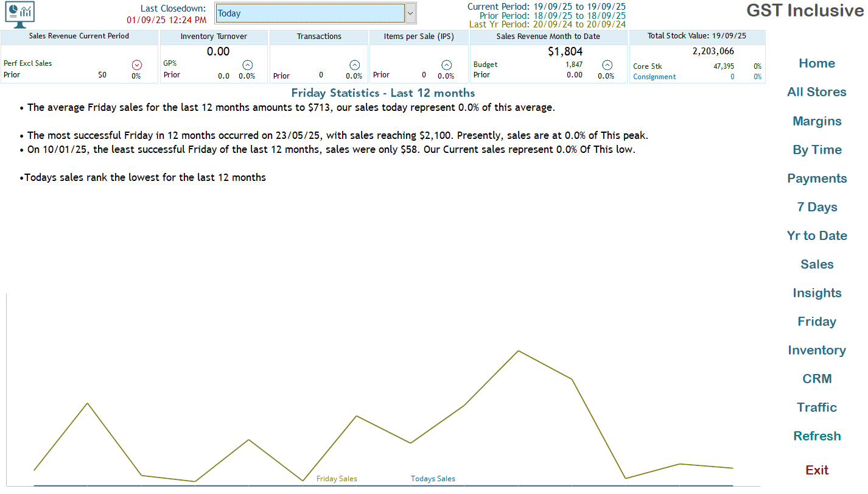
Task: Click the up-arrow indicator in Inventory Turnover
Action: click(x=247, y=65)
